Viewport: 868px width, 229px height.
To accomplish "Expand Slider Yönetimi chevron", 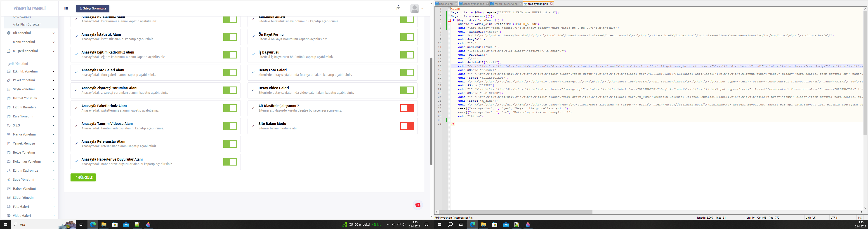I will (x=54, y=197).
